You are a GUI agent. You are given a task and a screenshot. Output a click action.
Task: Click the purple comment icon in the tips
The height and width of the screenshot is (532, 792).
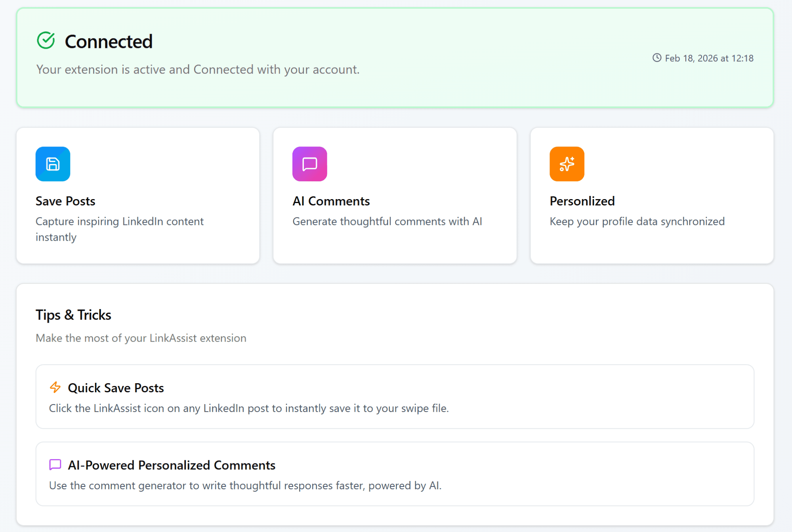[55, 464]
